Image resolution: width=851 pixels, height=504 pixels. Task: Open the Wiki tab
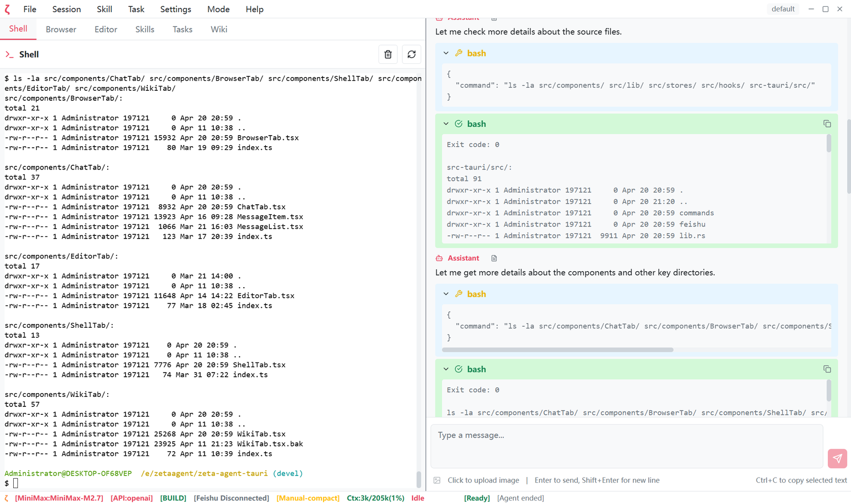(219, 30)
